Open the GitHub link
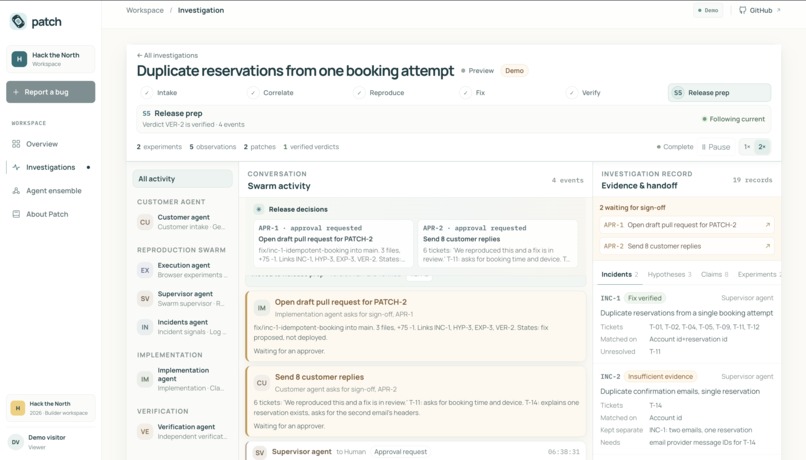This screenshot has height=460, width=806. [x=760, y=10]
